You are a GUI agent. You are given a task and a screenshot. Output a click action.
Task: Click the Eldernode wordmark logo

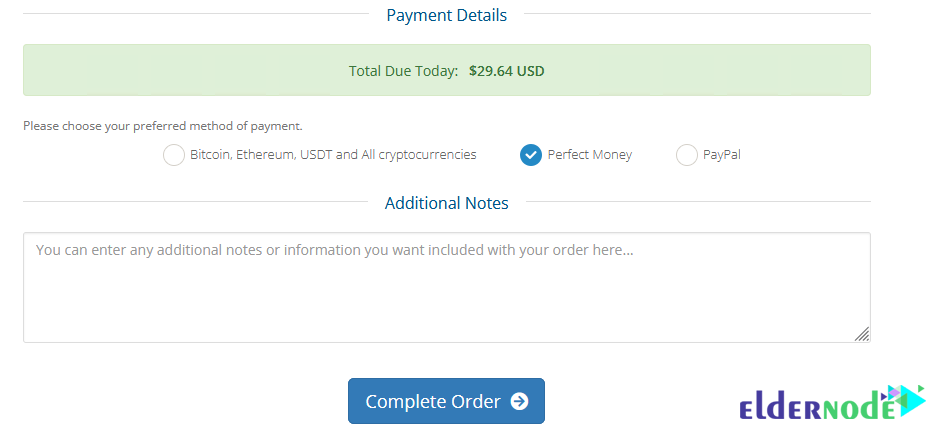pyautogui.click(x=832, y=402)
